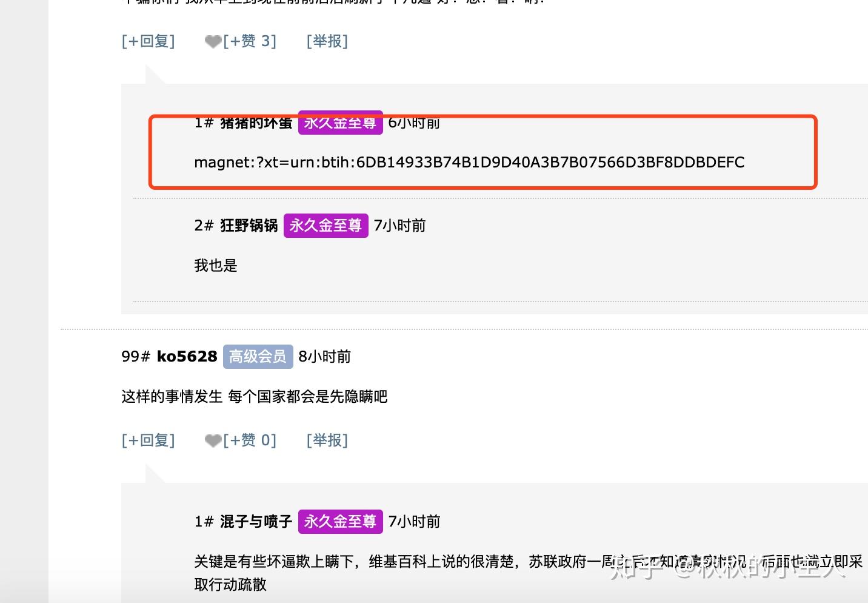868x603 pixels.
Task: Click the 猪猪的坏蛋 username
Action: 256,123
